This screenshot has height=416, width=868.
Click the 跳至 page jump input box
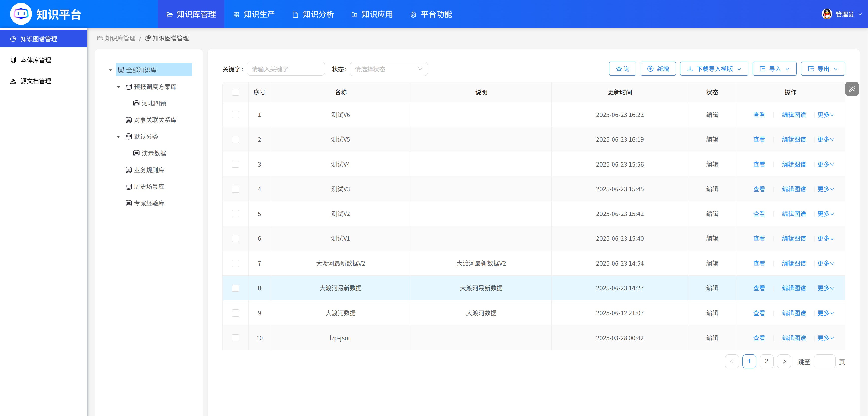(824, 361)
